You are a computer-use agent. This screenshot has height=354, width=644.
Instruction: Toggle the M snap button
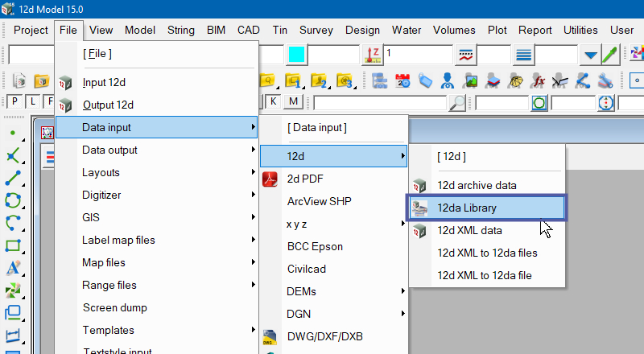tap(293, 101)
